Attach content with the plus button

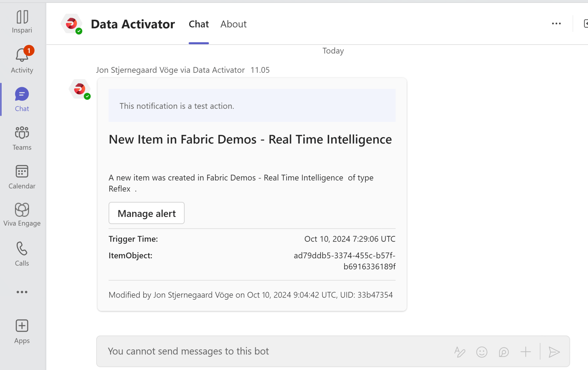pos(526,351)
